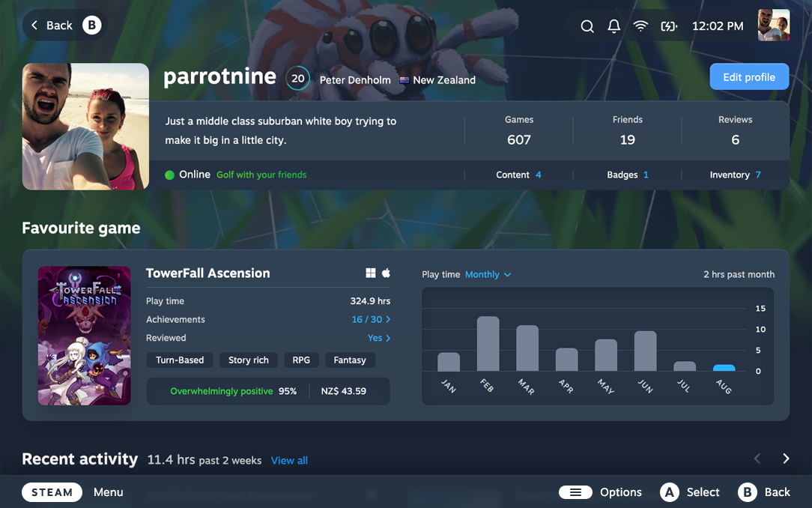Open the user avatar in top bar

774,25
